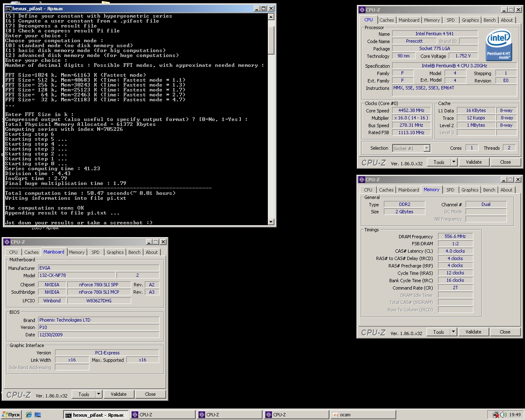525x420 pixels.
Task: Click the motherboard manufacturer EVGA field
Action: tap(98, 268)
